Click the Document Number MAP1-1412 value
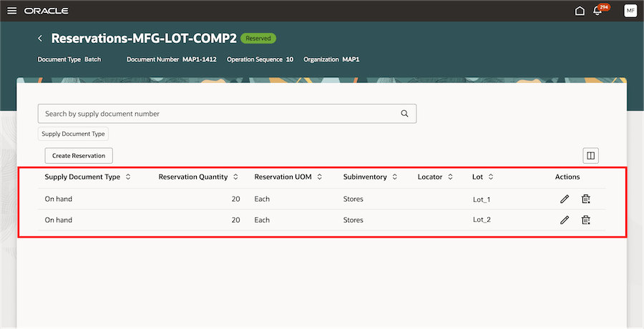This screenshot has height=329, width=644. pos(200,59)
